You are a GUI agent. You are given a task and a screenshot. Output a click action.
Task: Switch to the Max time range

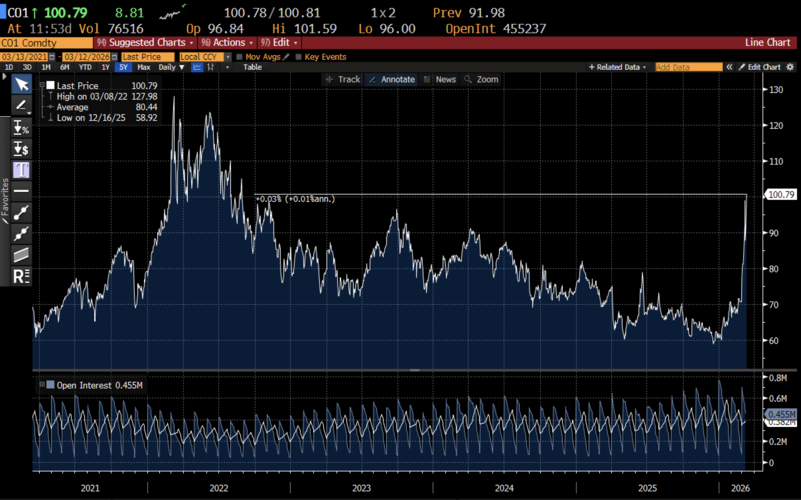point(144,67)
